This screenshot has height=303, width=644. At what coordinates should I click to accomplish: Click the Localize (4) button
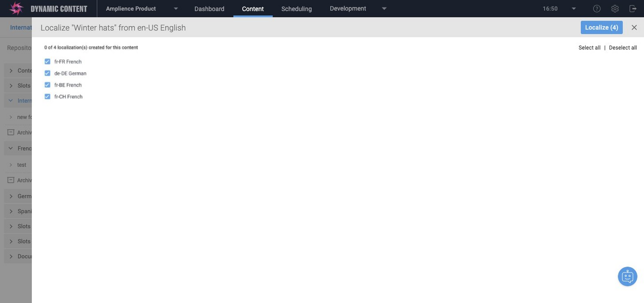point(602,27)
